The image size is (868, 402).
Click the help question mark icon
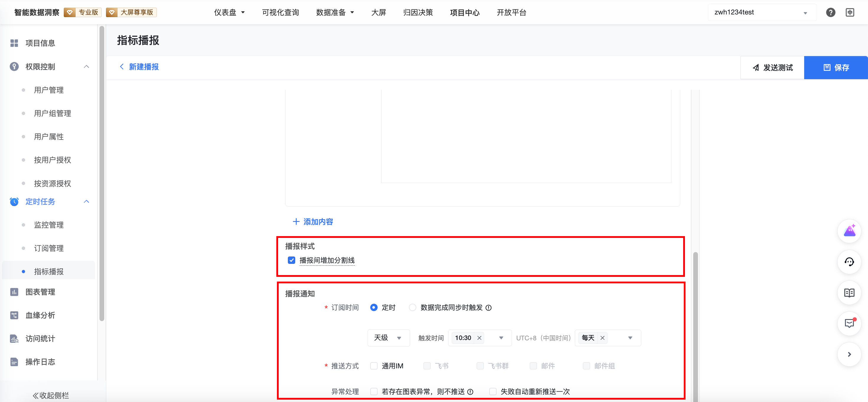830,12
